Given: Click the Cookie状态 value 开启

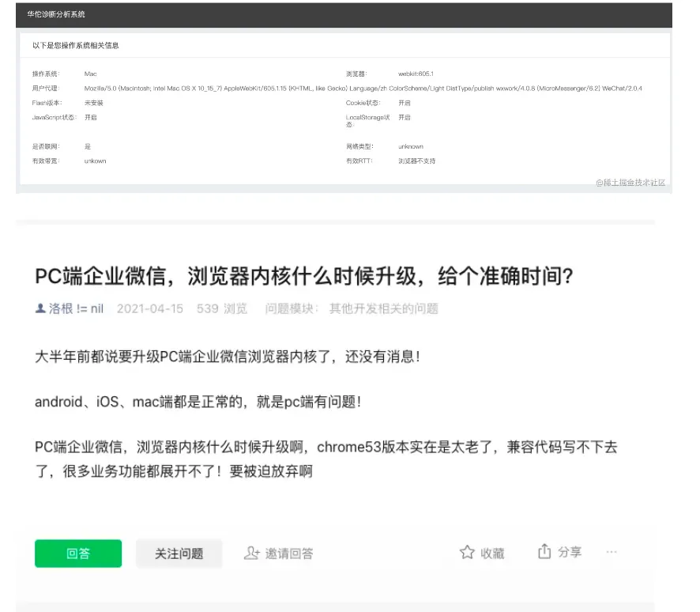Looking at the screenshot, I should [x=405, y=103].
